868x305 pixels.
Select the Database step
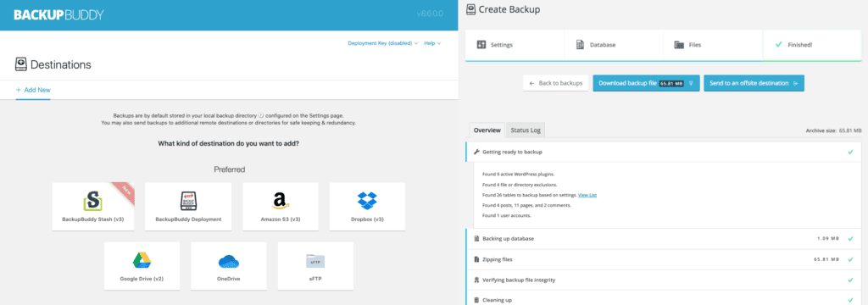[x=614, y=45]
